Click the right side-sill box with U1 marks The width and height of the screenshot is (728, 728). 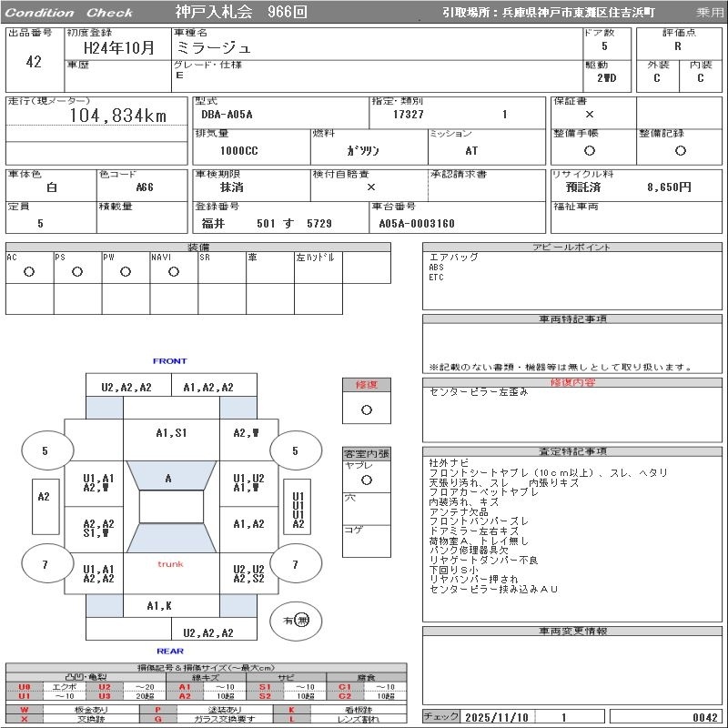coord(298,507)
